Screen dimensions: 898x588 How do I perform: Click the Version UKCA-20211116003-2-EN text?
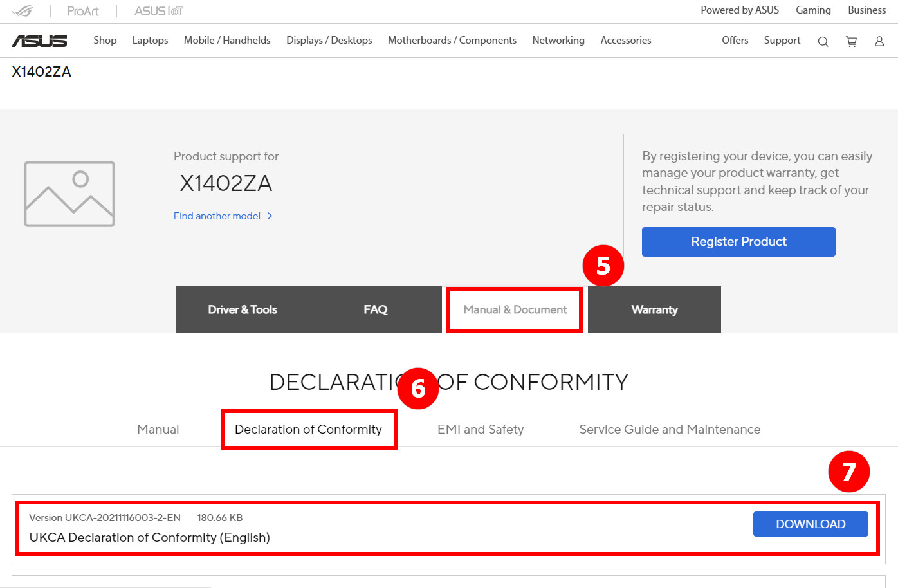click(105, 517)
